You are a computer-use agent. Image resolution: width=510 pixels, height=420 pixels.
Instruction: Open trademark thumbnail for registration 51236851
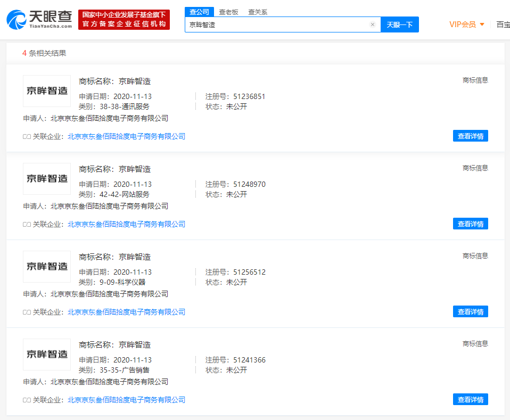point(47,91)
